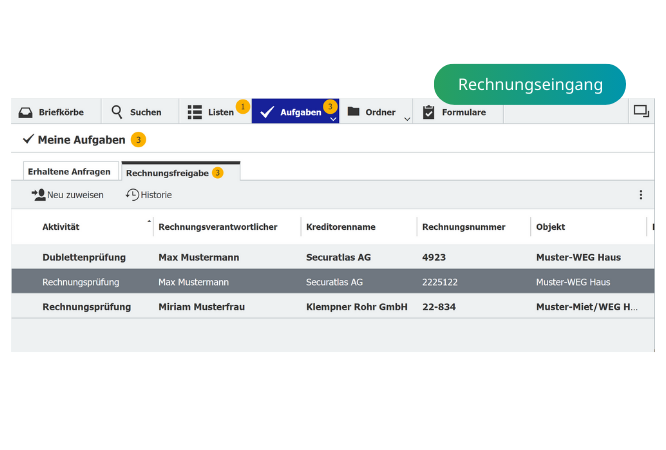
Task: Click the Klempner Rohr GmbH cell
Action: (357, 307)
